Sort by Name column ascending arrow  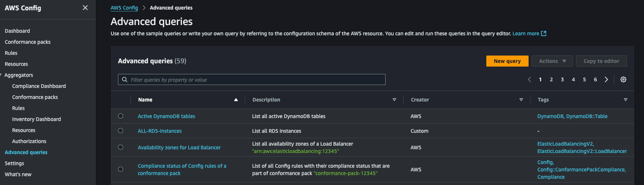click(x=236, y=100)
